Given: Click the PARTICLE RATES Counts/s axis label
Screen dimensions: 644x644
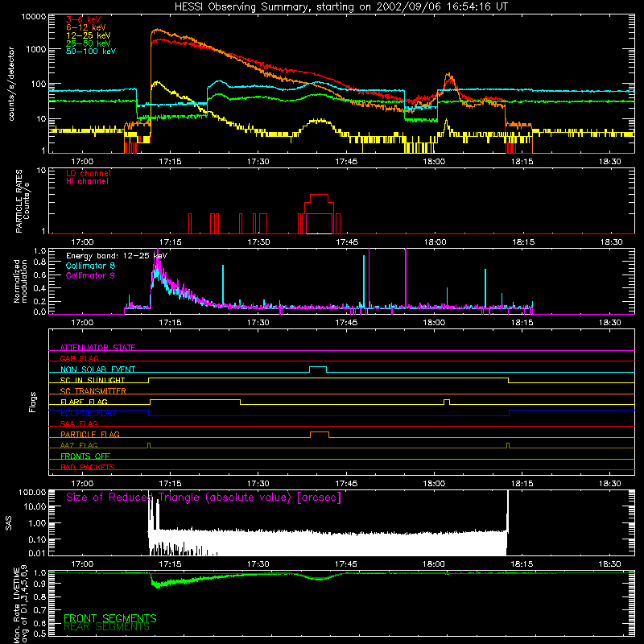Looking at the screenshot, I should point(23,201).
